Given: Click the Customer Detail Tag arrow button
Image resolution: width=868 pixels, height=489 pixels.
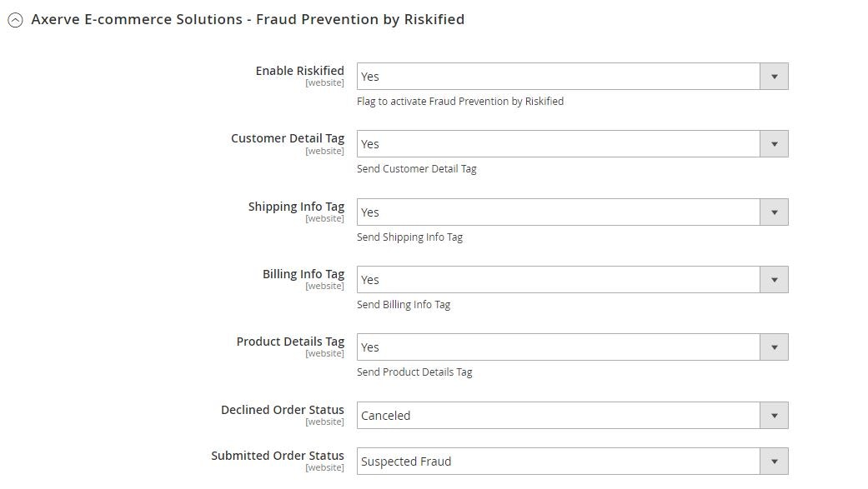Looking at the screenshot, I should [774, 144].
